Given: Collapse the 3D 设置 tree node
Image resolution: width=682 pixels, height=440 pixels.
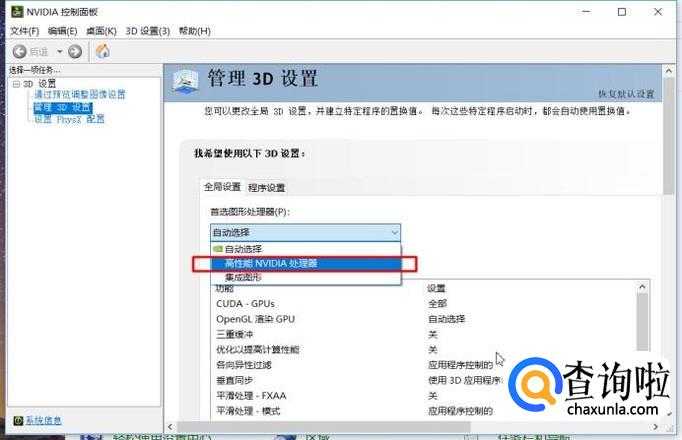Looking at the screenshot, I should [16, 83].
